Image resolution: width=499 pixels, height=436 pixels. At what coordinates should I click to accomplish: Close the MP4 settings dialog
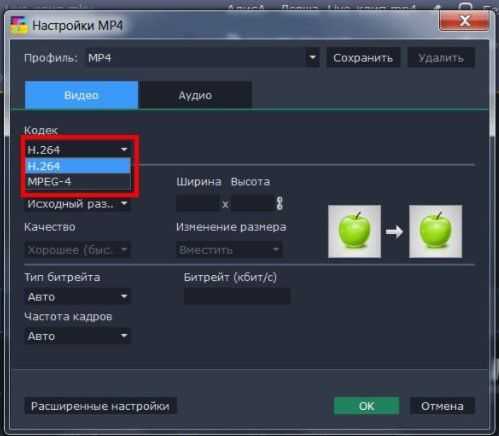(x=465, y=21)
